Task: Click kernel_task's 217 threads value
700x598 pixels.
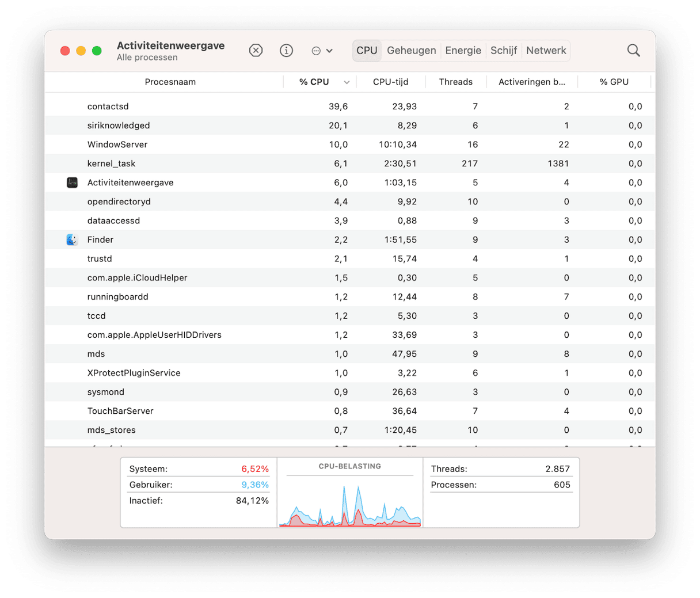Action: tap(470, 163)
